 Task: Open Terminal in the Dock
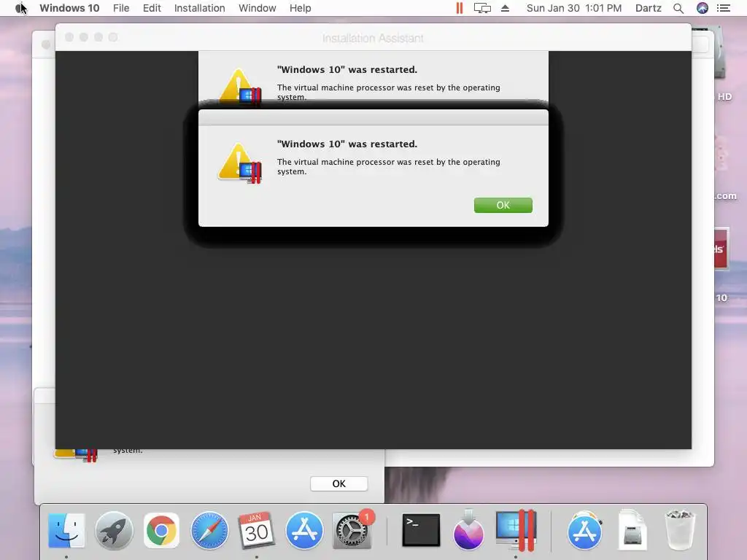coord(421,530)
